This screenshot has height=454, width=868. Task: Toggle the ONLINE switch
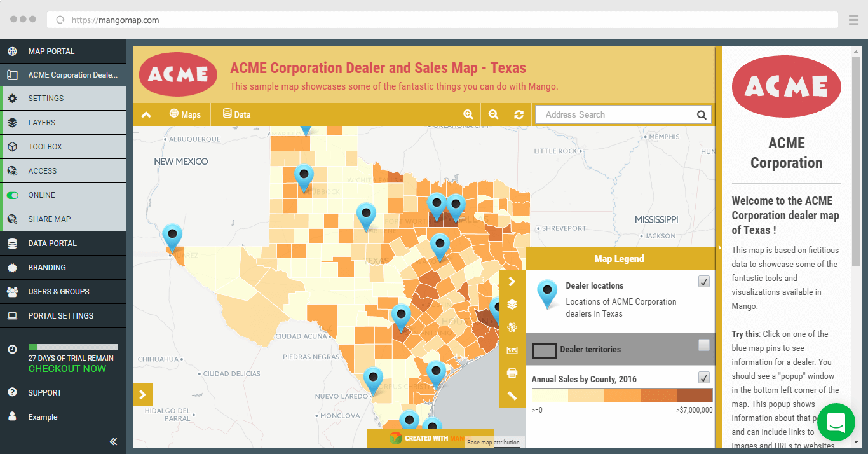coord(13,195)
